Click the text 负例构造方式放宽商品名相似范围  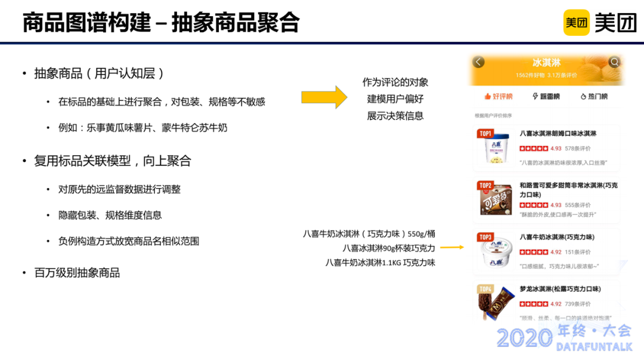(129, 241)
